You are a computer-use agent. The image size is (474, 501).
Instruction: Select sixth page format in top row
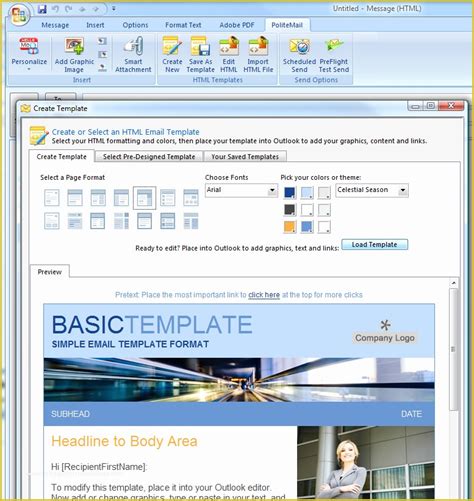coord(168,197)
